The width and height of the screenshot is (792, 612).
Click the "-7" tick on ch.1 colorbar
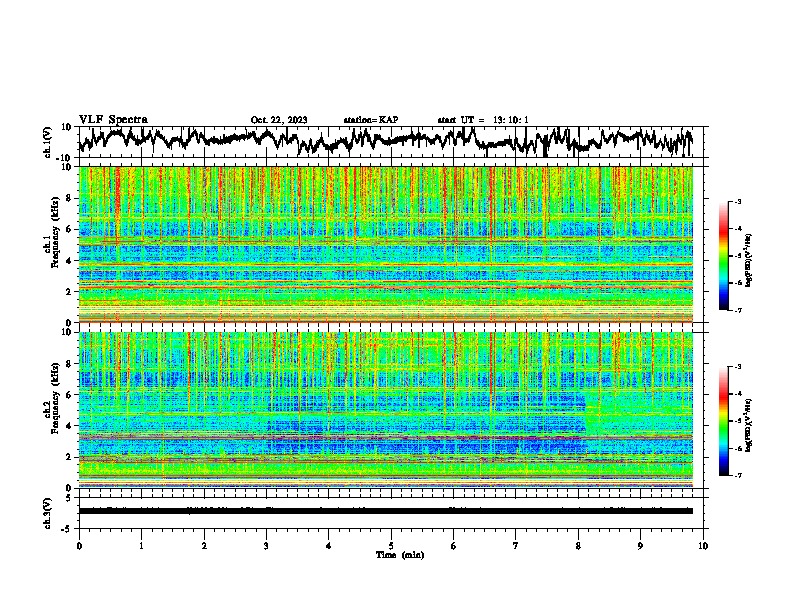click(737, 311)
